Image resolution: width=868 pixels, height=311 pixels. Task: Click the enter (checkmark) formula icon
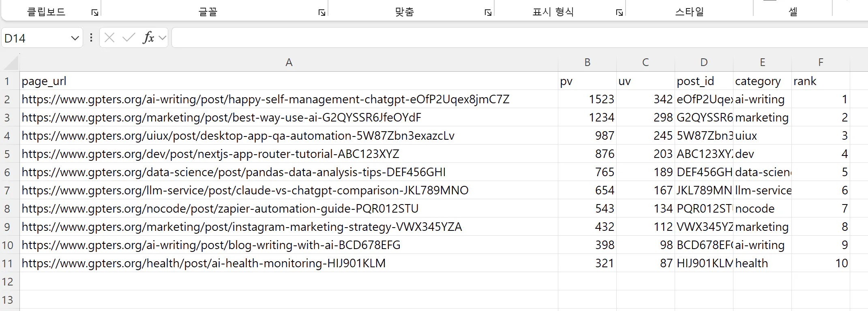pyautogui.click(x=129, y=38)
